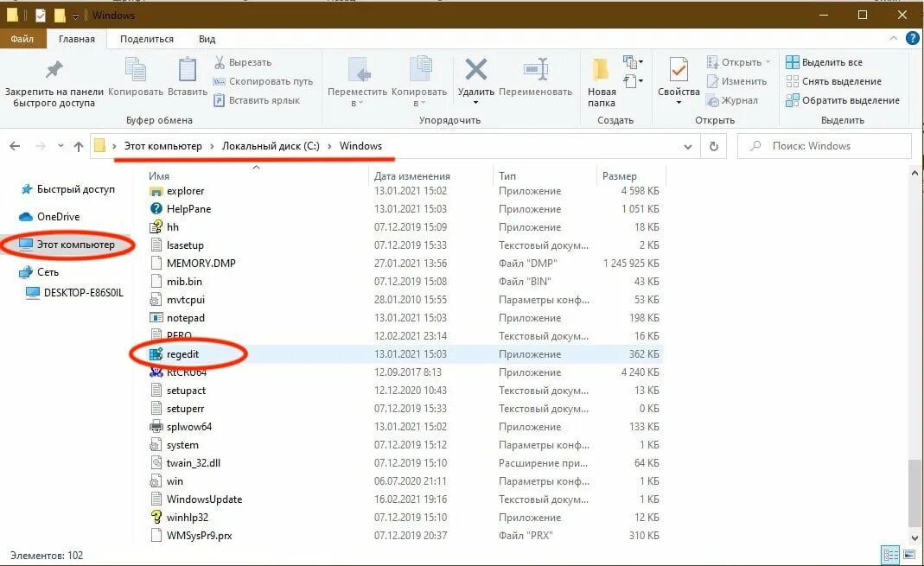The image size is (924, 566).
Task: Click Edit (Изменить) in the ribbon
Action: coord(736,81)
